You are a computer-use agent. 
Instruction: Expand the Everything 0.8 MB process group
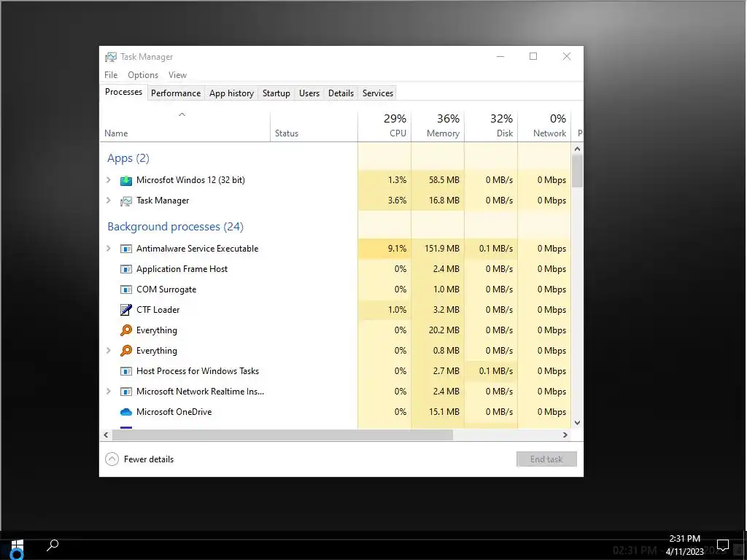[109, 351]
